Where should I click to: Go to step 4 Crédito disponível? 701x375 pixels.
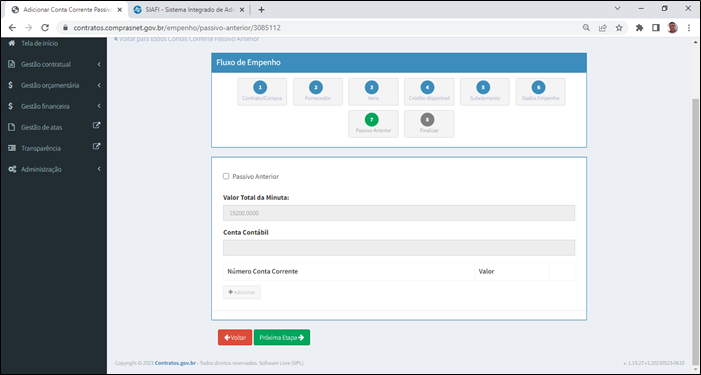pos(429,92)
